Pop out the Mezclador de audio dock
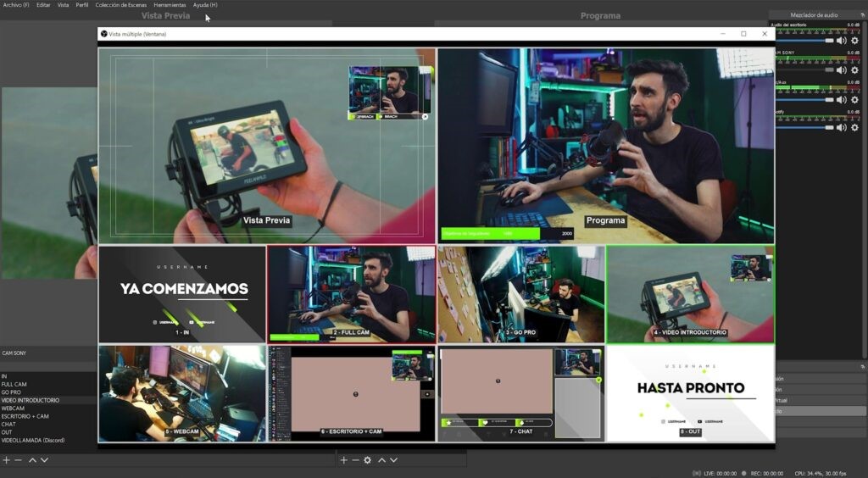The height and width of the screenshot is (478, 868). (x=862, y=15)
